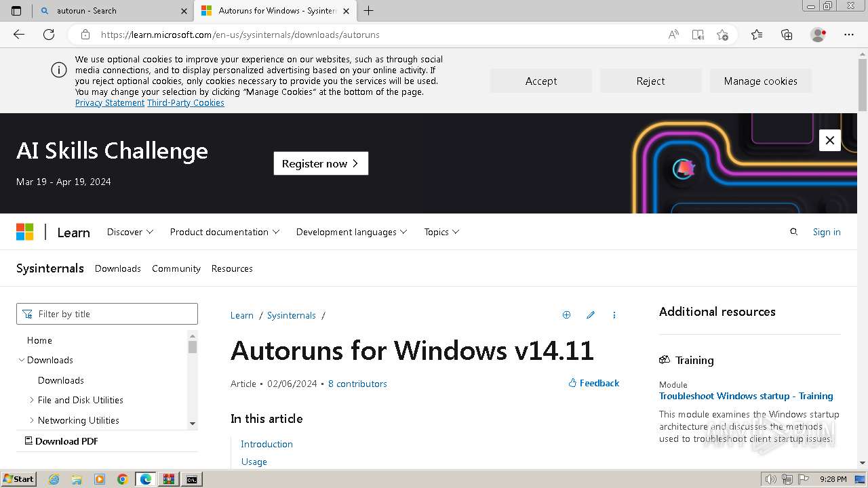
Task: Open Chrome from the taskbar
Action: [122, 479]
